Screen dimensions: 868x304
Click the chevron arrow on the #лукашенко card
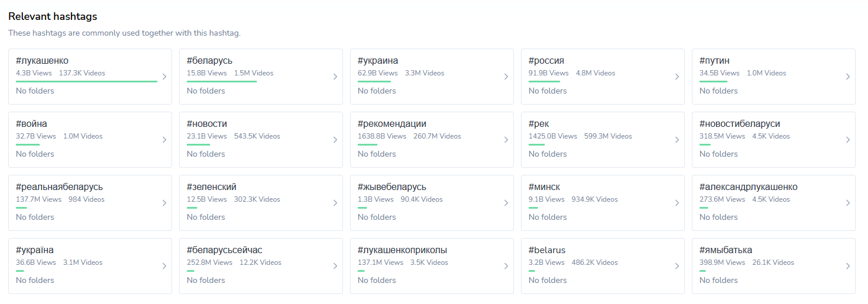click(x=164, y=77)
